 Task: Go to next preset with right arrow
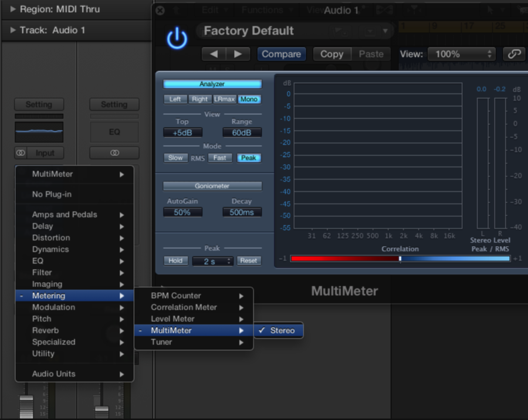coord(238,54)
